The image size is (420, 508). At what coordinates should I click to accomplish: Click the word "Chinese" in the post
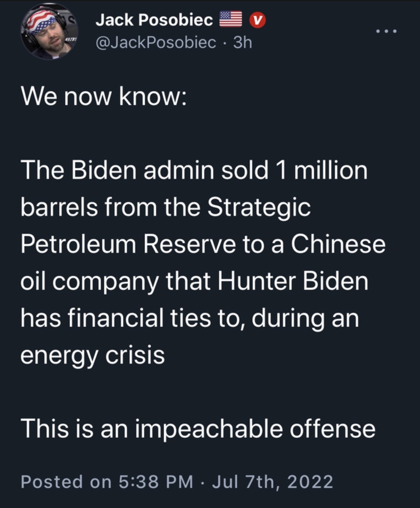tap(338, 244)
